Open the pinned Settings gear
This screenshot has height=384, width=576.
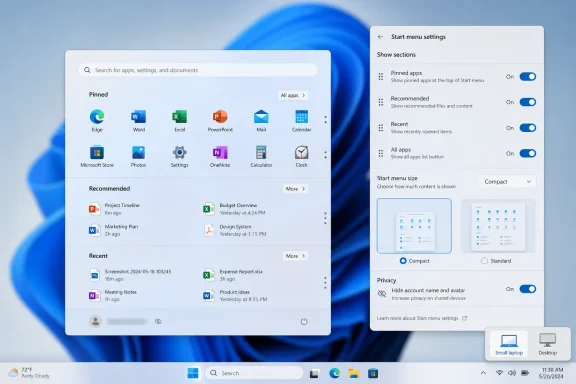[180, 156]
